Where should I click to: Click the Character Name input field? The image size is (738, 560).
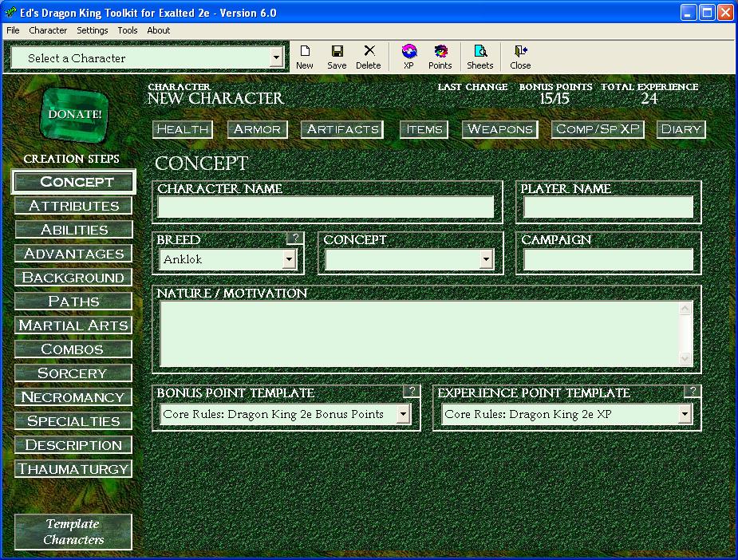[326, 207]
